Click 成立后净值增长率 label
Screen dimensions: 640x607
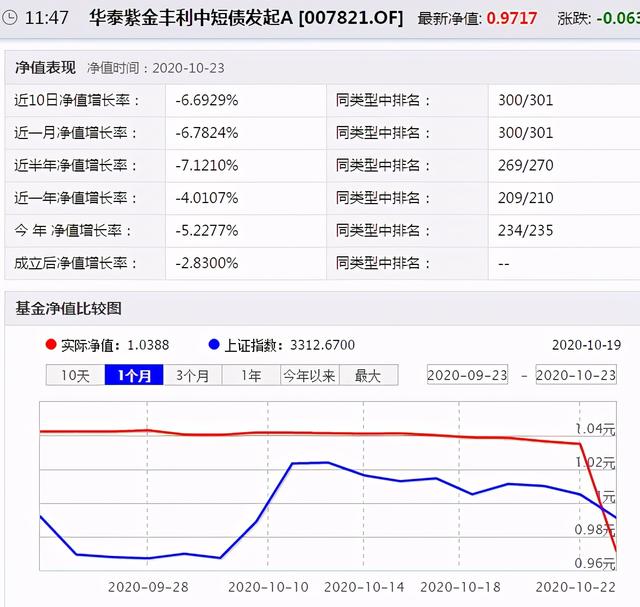(75, 263)
